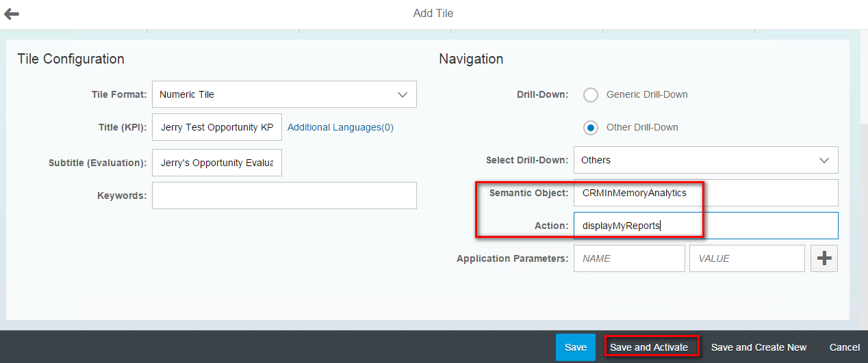Focus the Title (KPI) input field

tap(217, 127)
